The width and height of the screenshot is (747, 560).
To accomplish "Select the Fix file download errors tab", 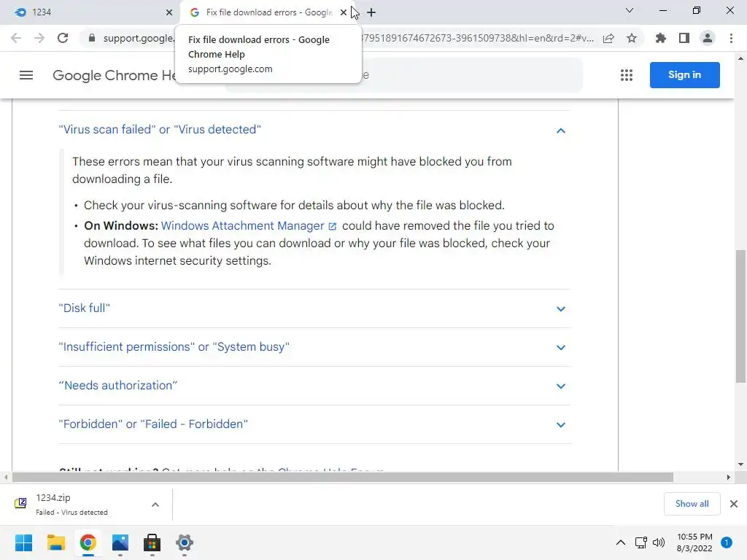I will (x=267, y=12).
